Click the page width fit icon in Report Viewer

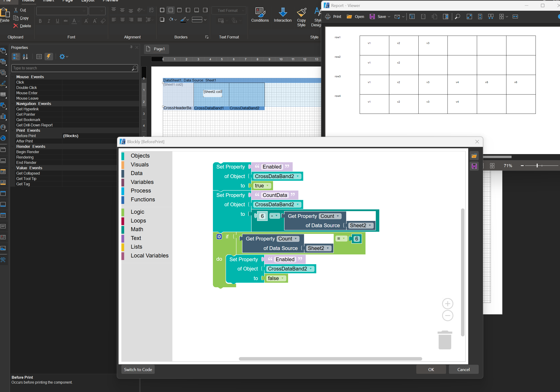point(515,17)
